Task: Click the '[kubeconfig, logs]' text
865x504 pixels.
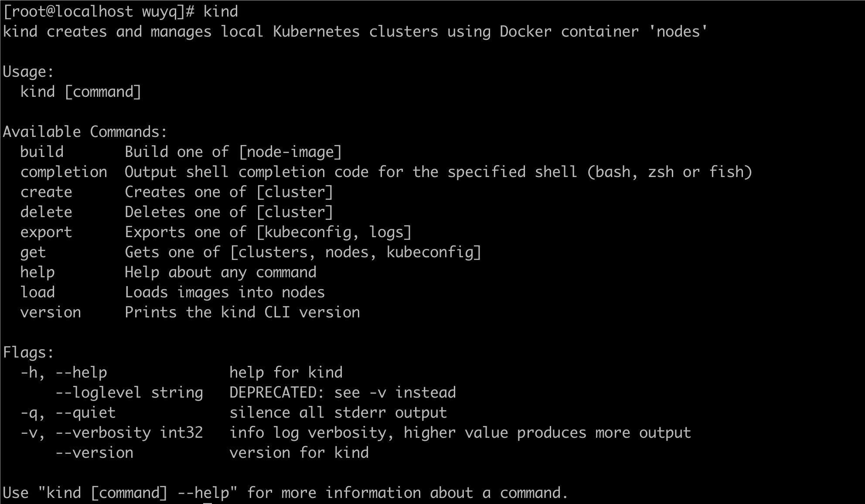Action: (334, 232)
